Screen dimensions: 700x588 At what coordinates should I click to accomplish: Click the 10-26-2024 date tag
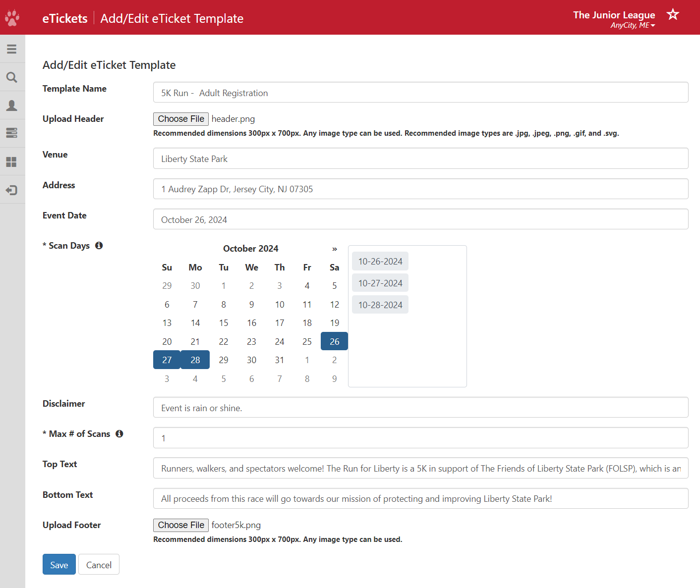coord(380,262)
